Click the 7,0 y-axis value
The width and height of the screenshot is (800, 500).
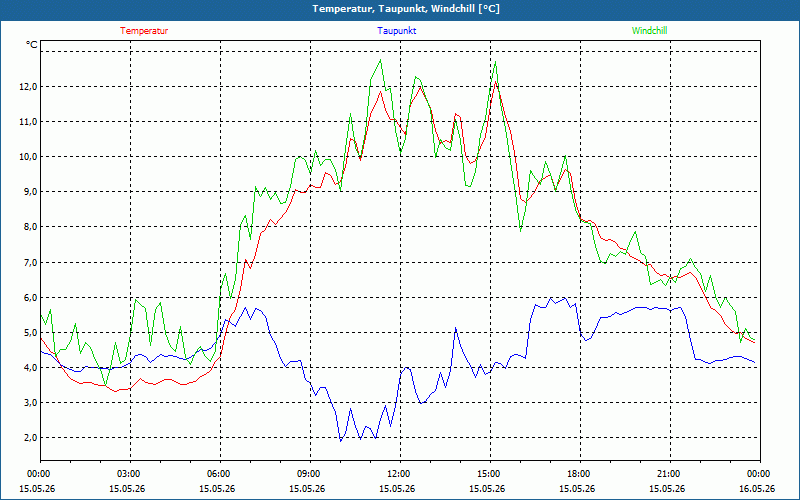tap(31, 262)
